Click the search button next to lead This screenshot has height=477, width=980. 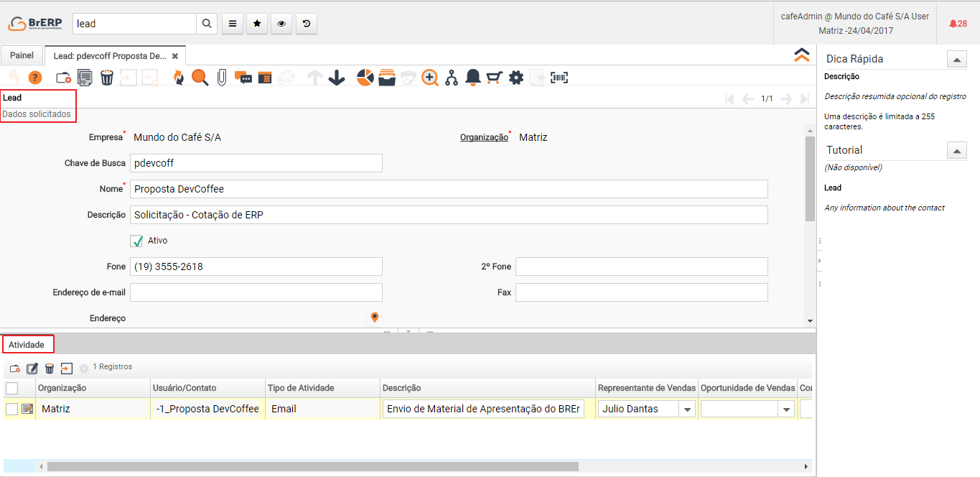207,24
